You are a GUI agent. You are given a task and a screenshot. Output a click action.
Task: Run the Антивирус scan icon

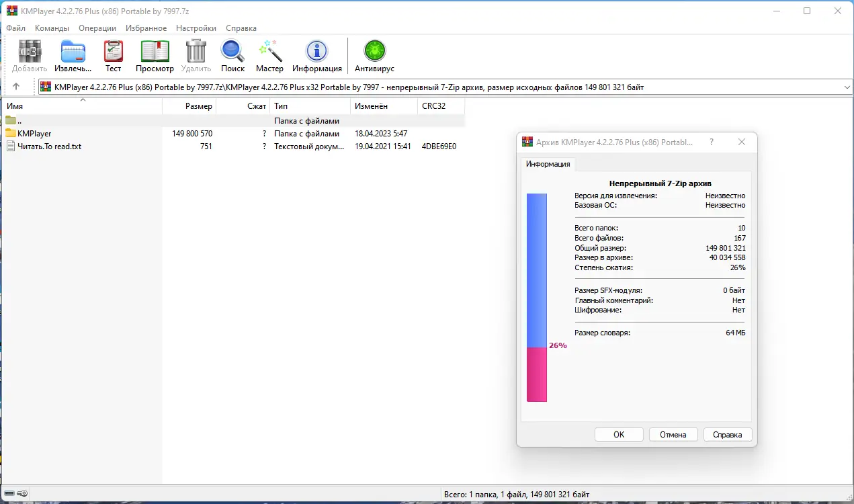click(374, 51)
